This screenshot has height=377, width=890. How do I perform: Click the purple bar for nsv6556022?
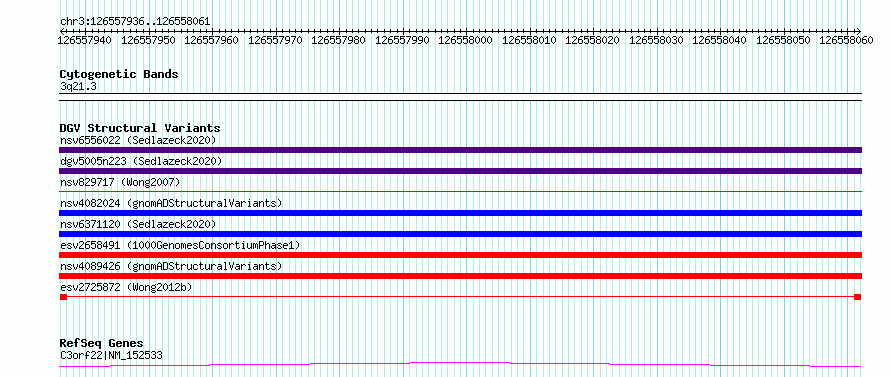click(x=460, y=150)
